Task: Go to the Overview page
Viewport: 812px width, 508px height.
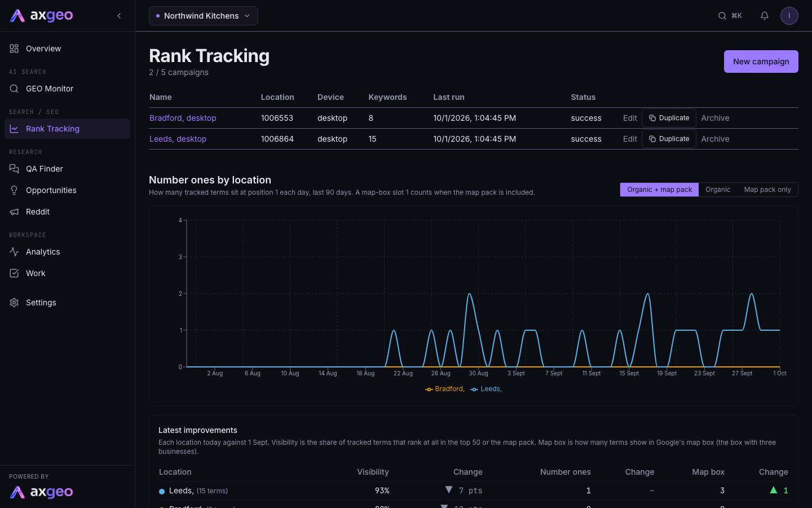Action: pyautogui.click(x=67, y=49)
